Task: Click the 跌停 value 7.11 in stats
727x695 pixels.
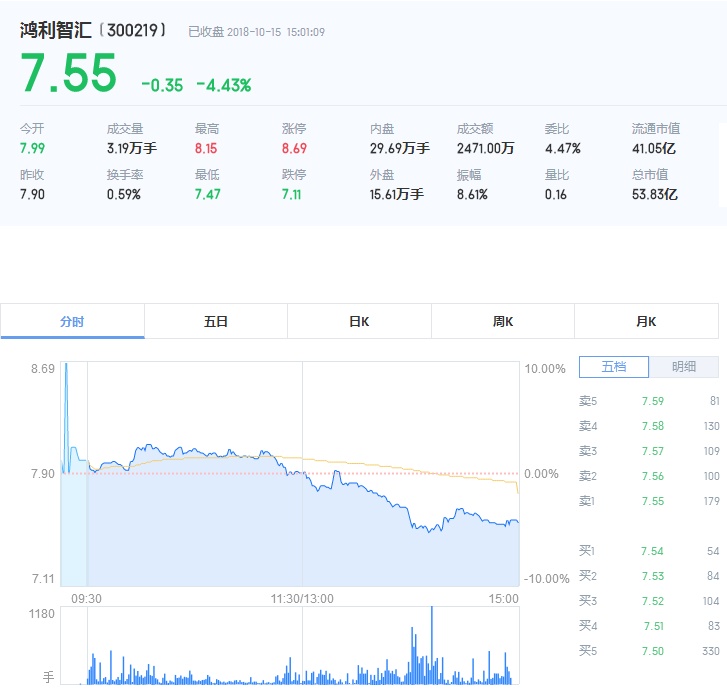Action: (292, 194)
